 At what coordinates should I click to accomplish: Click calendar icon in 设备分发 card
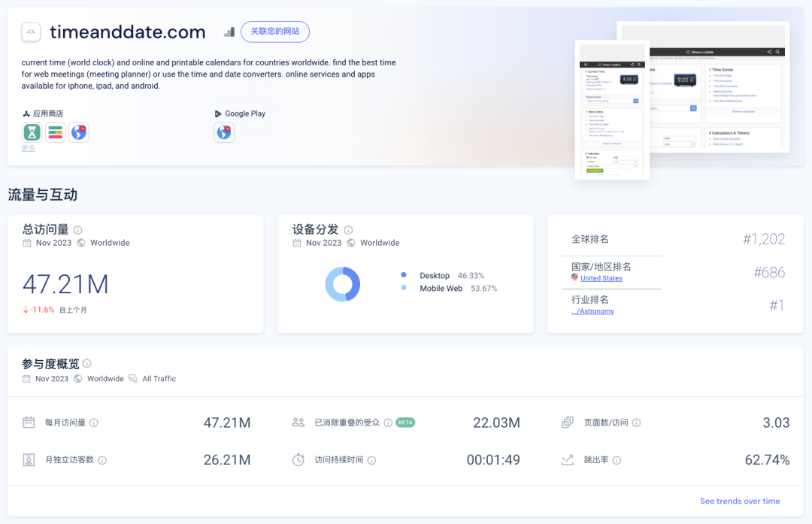pyautogui.click(x=297, y=243)
